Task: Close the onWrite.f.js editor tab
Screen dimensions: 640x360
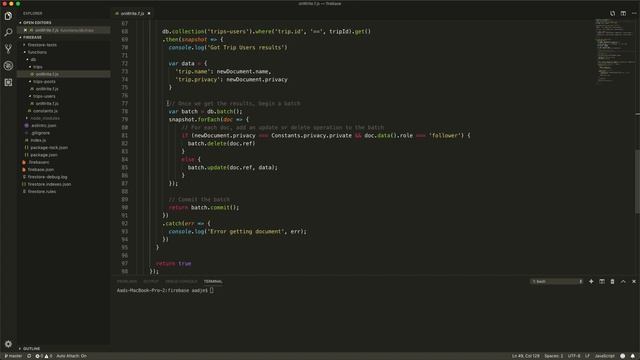Action: [149, 13]
